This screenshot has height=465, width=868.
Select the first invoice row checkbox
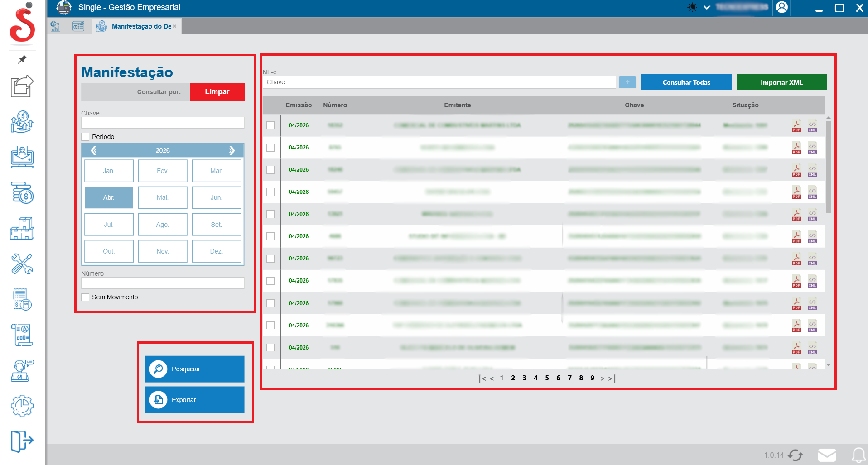coord(270,125)
